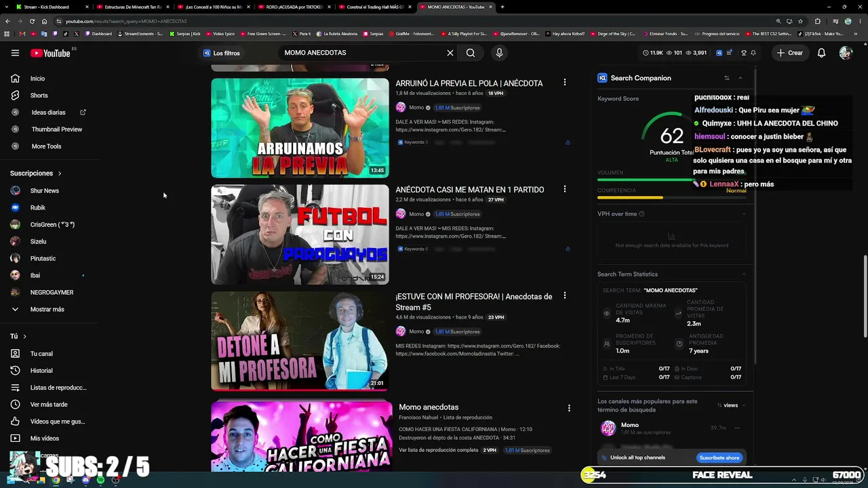
Task: Open options for Momo anecdotas playlist
Action: pyautogui.click(x=569, y=408)
